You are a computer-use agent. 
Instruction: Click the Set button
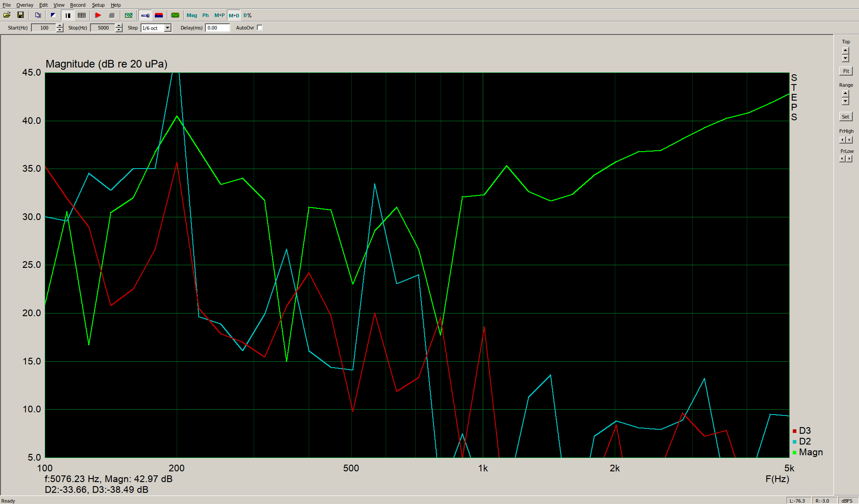pos(846,117)
